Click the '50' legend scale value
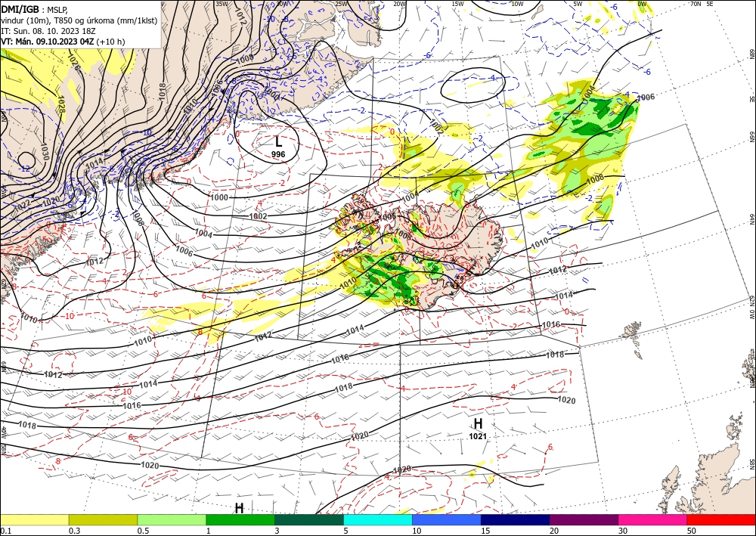The width and height of the screenshot is (756, 536). (692, 531)
